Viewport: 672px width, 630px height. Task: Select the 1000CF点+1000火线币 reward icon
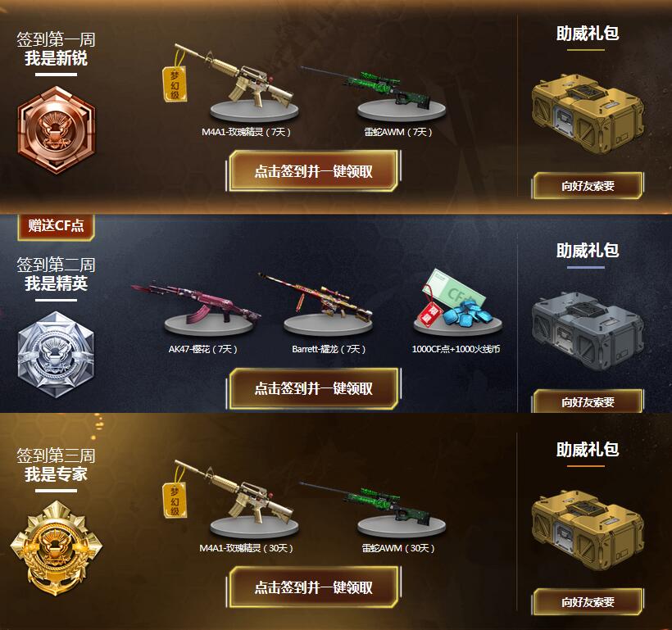[457, 302]
